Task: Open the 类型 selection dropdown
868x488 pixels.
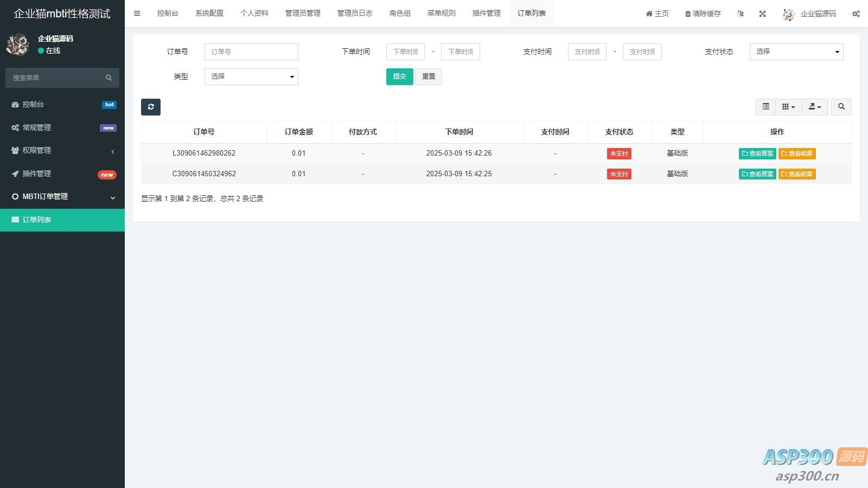Action: (x=251, y=76)
